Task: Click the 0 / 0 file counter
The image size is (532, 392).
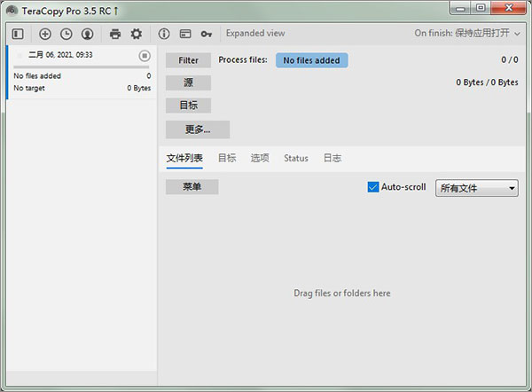Action: [510, 59]
